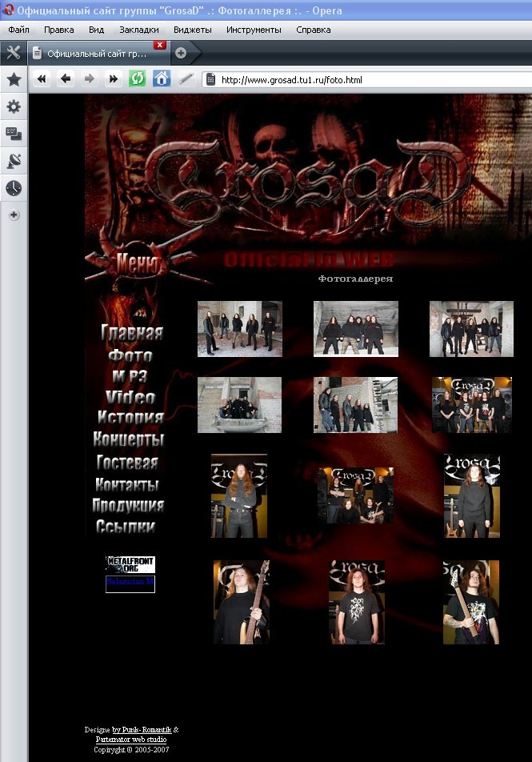Open third row right member with guitar
The width and height of the screenshot is (532, 762).
point(472,495)
